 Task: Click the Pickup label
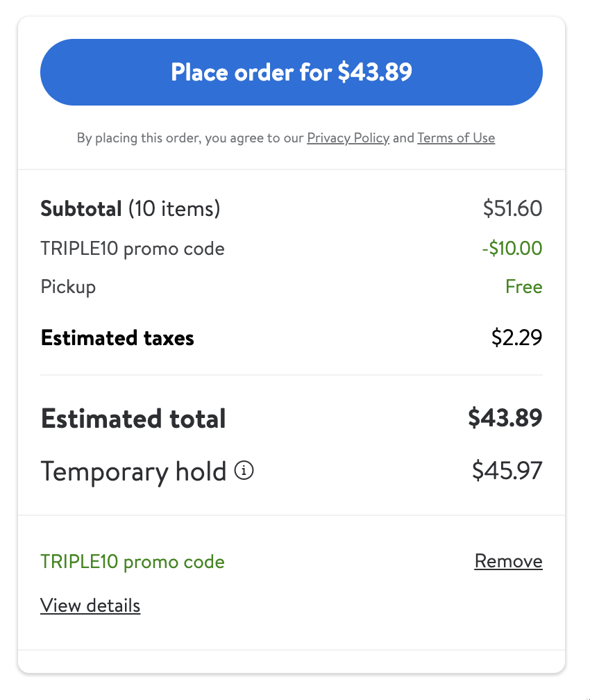(x=68, y=287)
